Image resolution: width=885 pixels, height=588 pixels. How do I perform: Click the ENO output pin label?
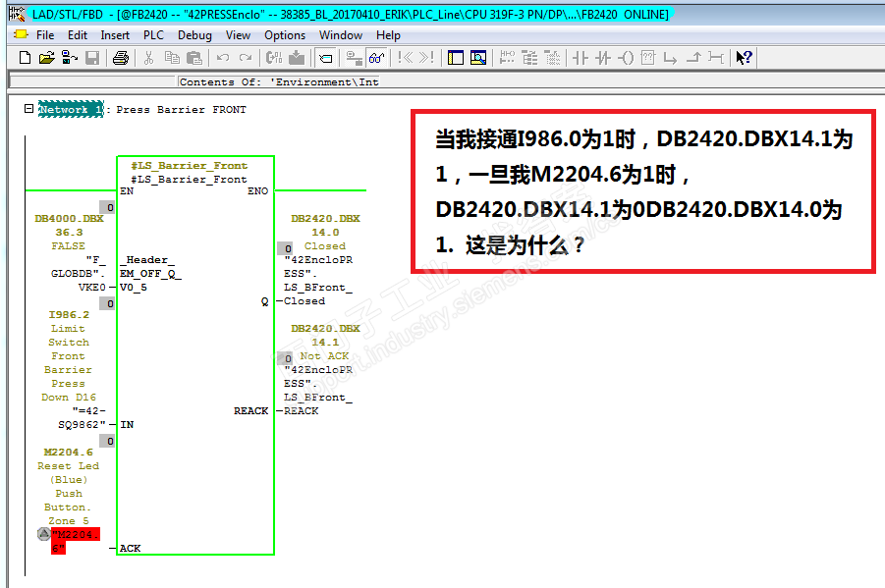258,190
